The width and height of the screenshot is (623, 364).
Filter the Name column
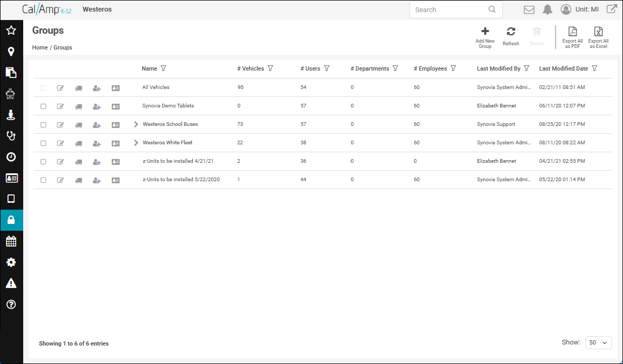[x=163, y=68]
